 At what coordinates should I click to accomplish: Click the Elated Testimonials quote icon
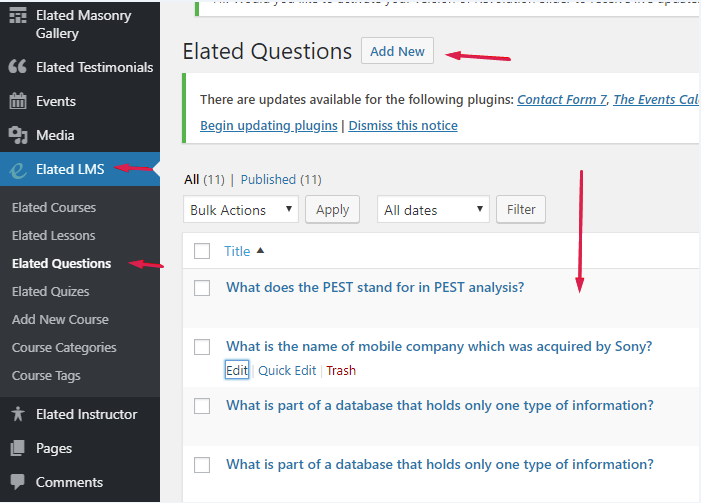(x=17, y=67)
